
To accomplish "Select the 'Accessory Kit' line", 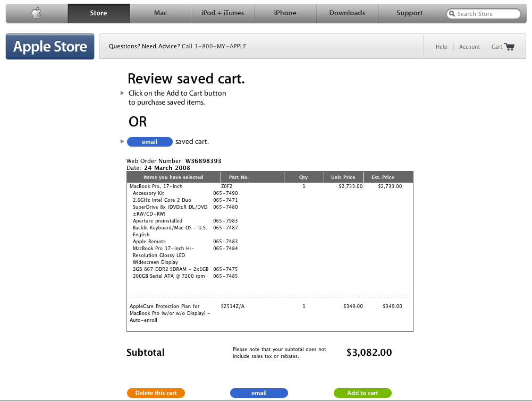I will pyautogui.click(x=148, y=193).
